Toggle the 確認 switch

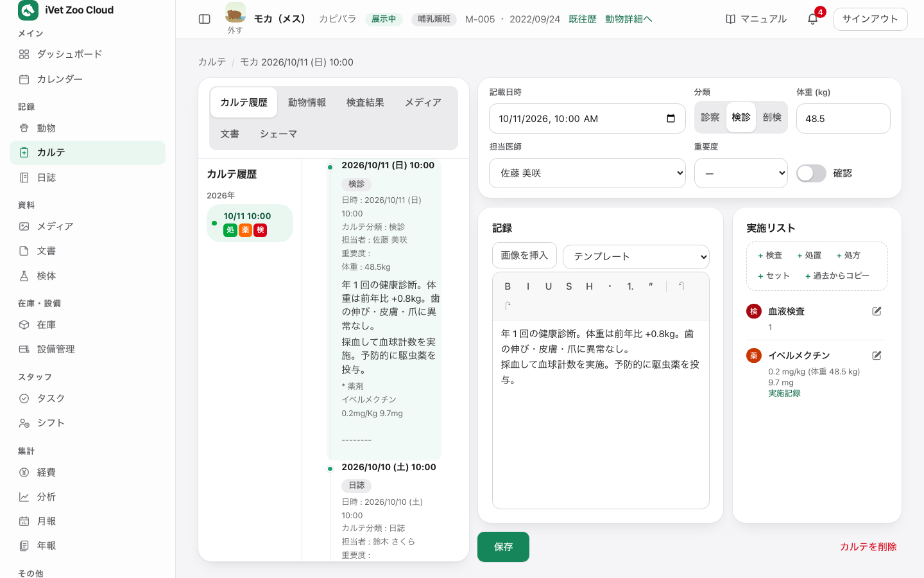point(811,173)
